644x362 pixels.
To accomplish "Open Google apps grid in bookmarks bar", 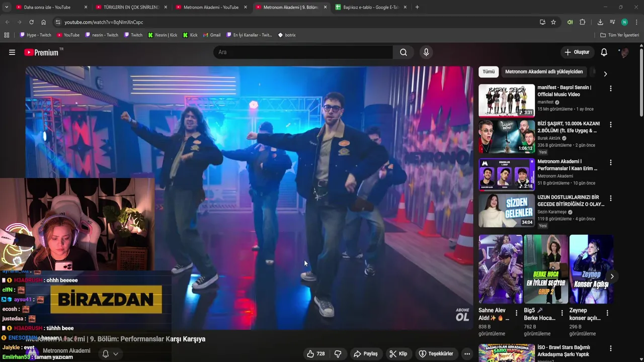I will (7, 35).
